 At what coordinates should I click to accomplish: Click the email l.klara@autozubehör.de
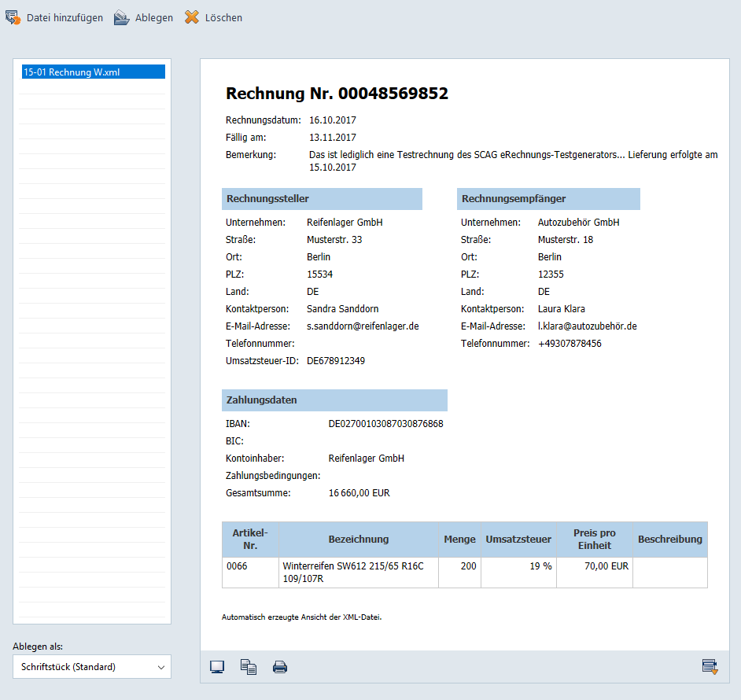(587, 326)
